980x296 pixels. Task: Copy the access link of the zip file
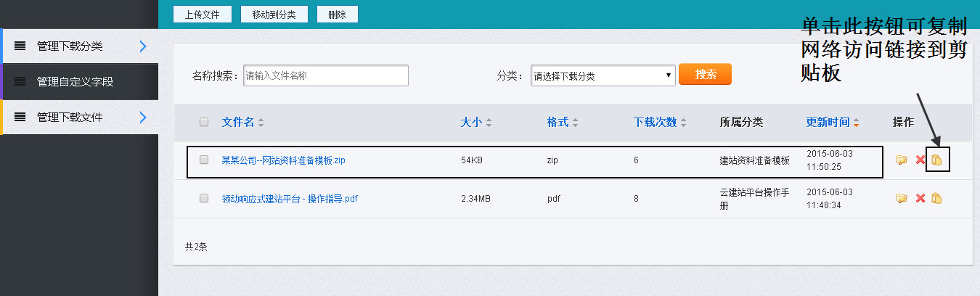click(x=936, y=160)
